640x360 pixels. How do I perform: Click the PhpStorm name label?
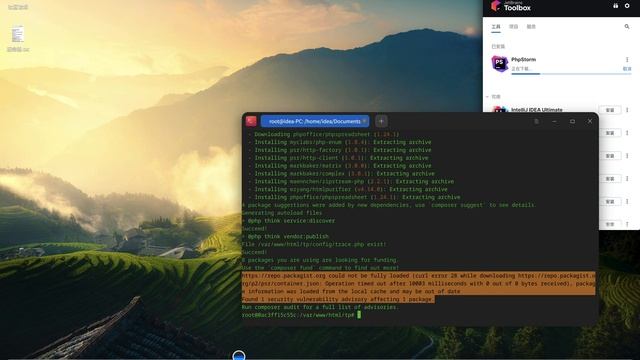(523, 60)
